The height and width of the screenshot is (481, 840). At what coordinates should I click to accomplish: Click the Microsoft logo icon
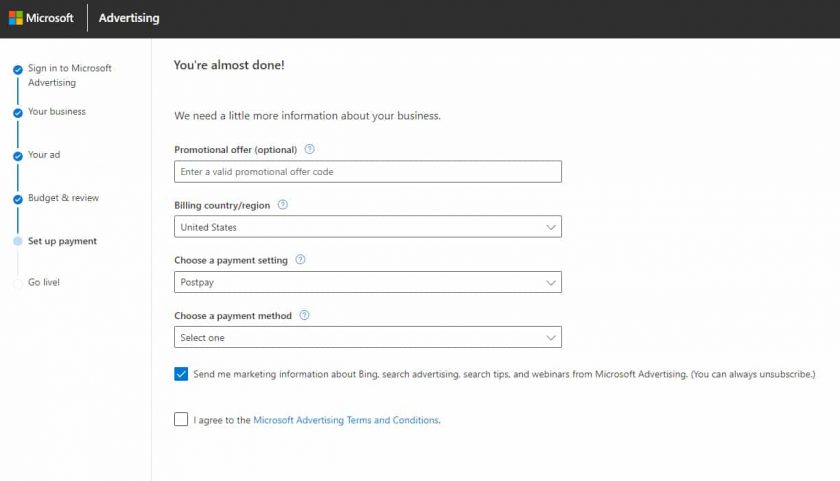point(16,18)
